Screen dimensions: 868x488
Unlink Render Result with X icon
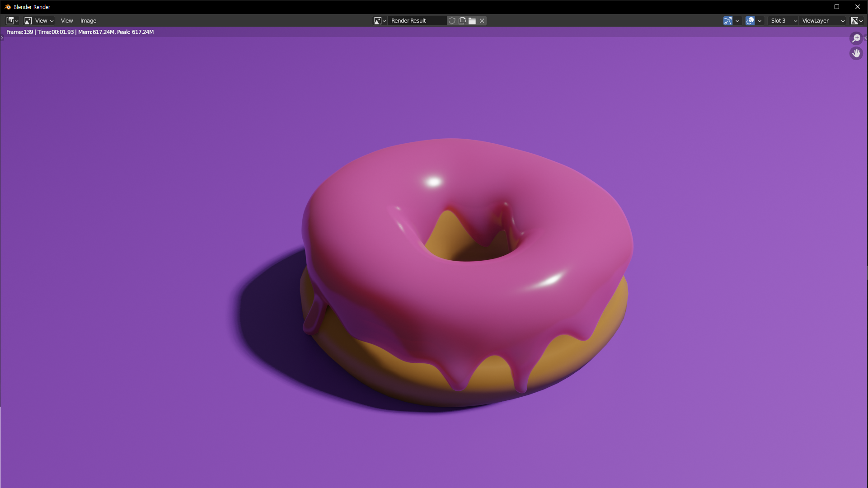coord(482,21)
